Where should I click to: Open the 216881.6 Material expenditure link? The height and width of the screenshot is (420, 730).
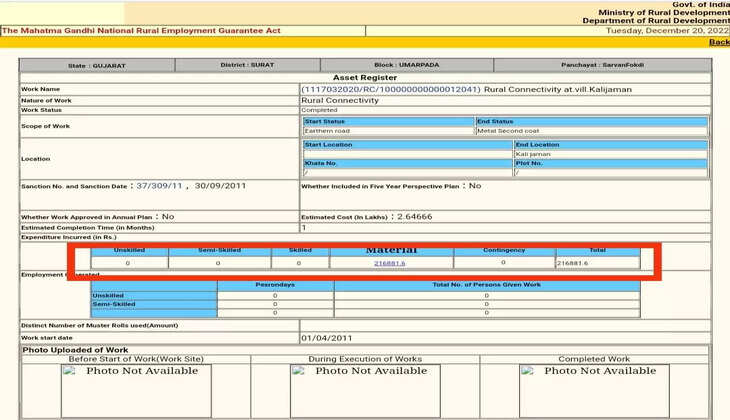tap(390, 263)
